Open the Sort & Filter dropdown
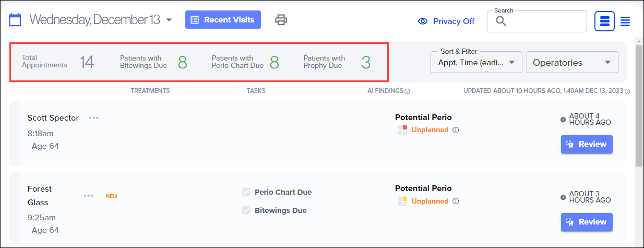 pos(476,63)
